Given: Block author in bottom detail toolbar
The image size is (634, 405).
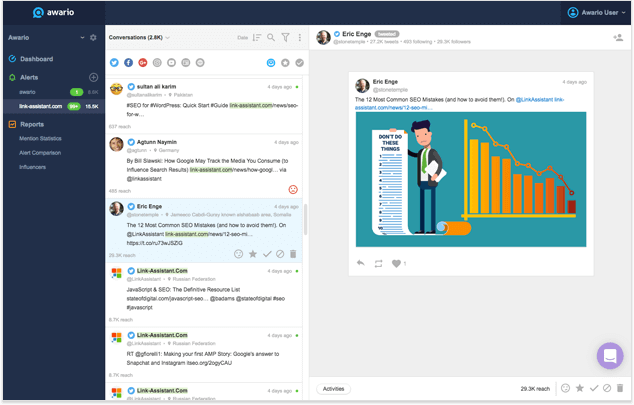Looking at the screenshot, I should click(607, 388).
